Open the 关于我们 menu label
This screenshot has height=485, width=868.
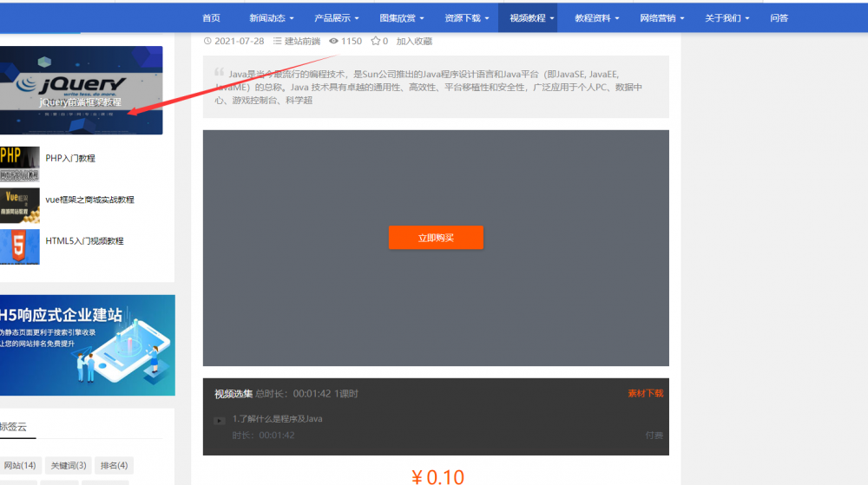click(722, 18)
